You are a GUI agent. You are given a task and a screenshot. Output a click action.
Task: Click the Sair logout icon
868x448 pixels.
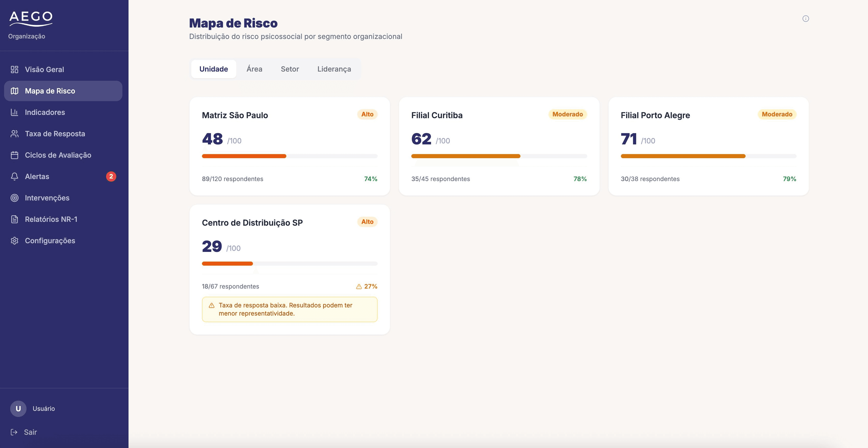[14, 432]
